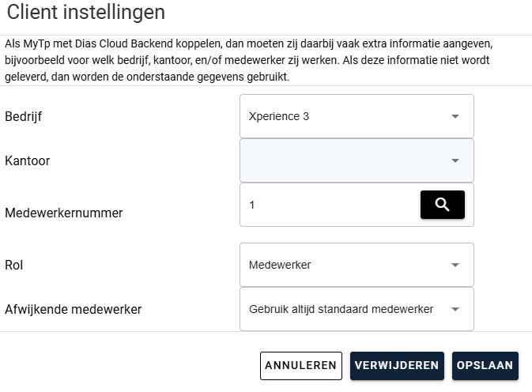Click the Kantoor label
Image resolution: width=532 pixels, height=392 pixels.
pos(27,160)
